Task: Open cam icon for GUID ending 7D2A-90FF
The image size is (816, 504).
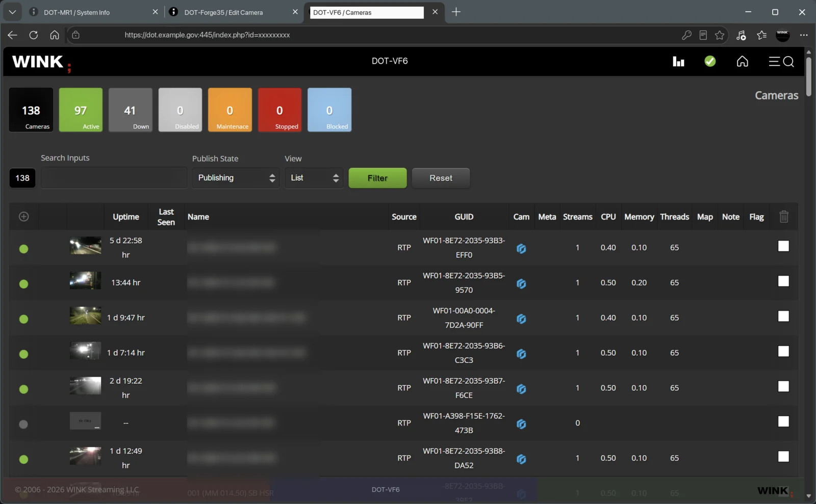Action: (x=521, y=319)
